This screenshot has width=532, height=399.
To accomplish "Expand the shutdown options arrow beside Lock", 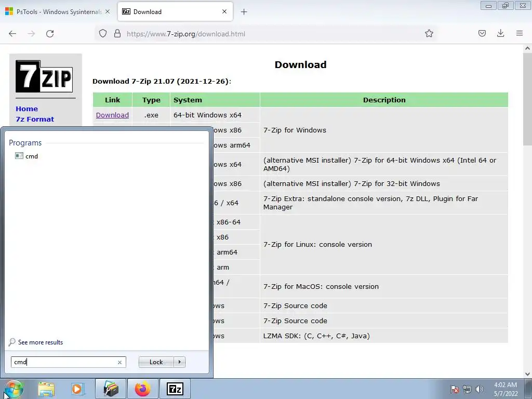I will tap(179, 362).
